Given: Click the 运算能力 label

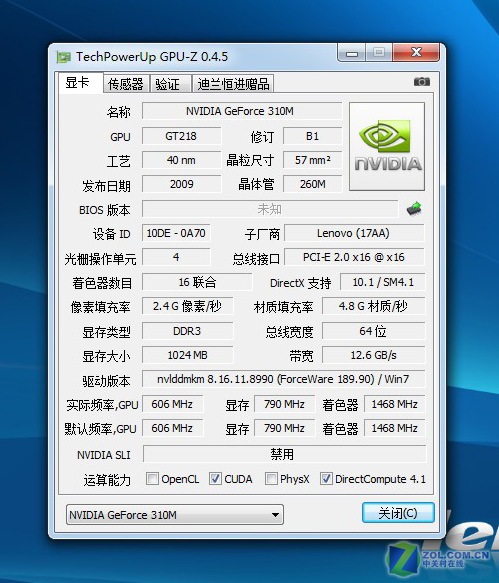Looking at the screenshot, I should tap(107, 480).
